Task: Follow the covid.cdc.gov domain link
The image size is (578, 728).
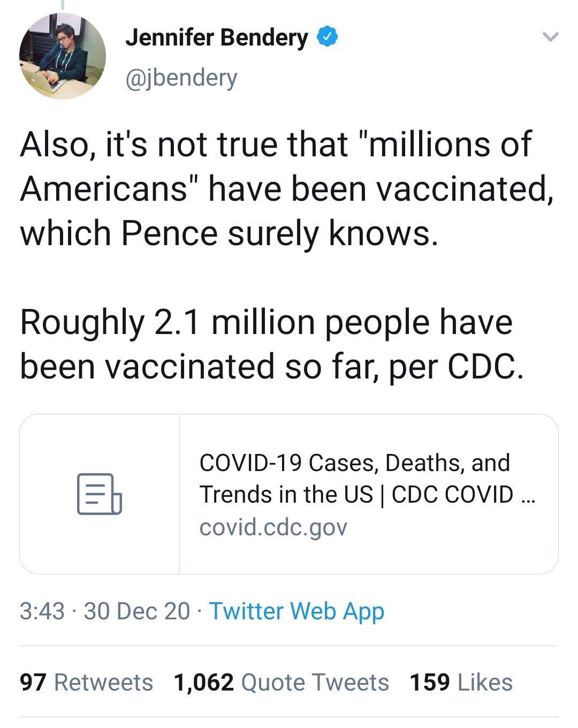Action: 273,527
